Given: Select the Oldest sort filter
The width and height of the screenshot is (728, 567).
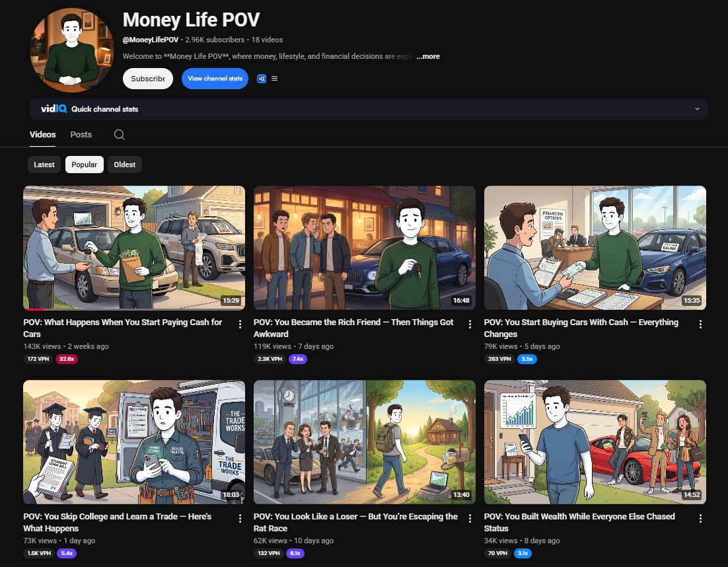Looking at the screenshot, I should tap(124, 165).
